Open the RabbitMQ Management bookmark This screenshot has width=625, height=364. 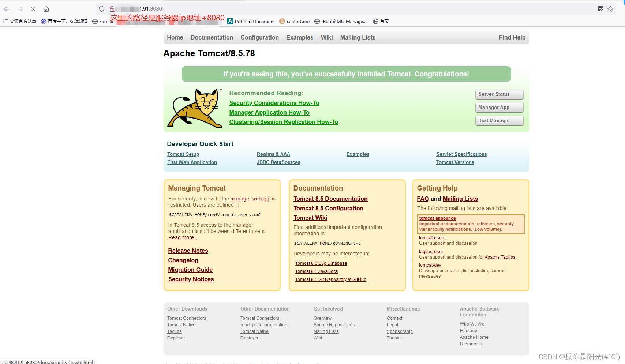pos(340,21)
